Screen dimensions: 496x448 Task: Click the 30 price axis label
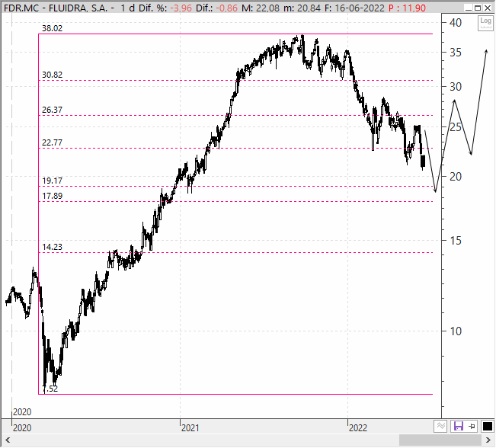[x=456, y=87]
